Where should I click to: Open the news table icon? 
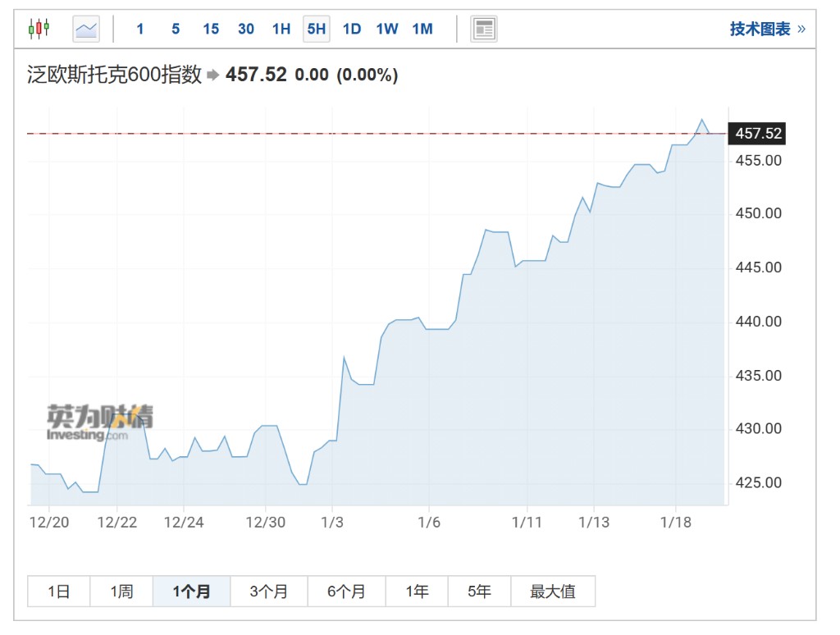484,30
